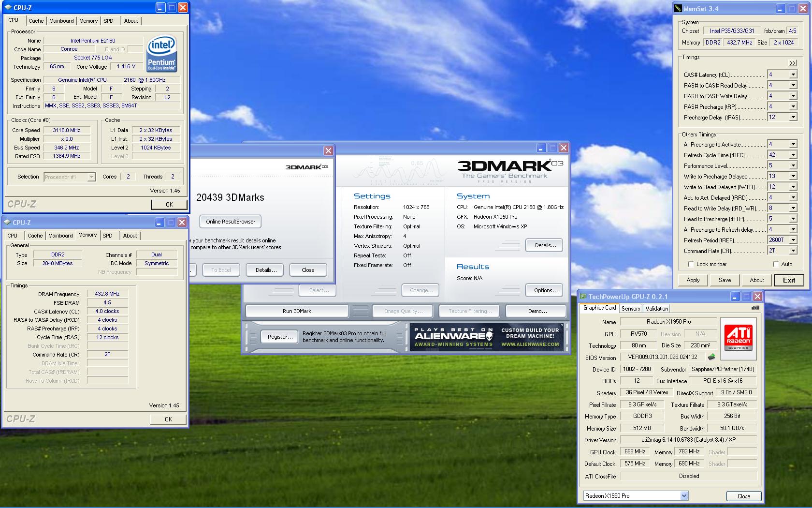This screenshot has width=812, height=508.
Task: Click GPU-Z driver version ati2mtag field
Action: 689,440
